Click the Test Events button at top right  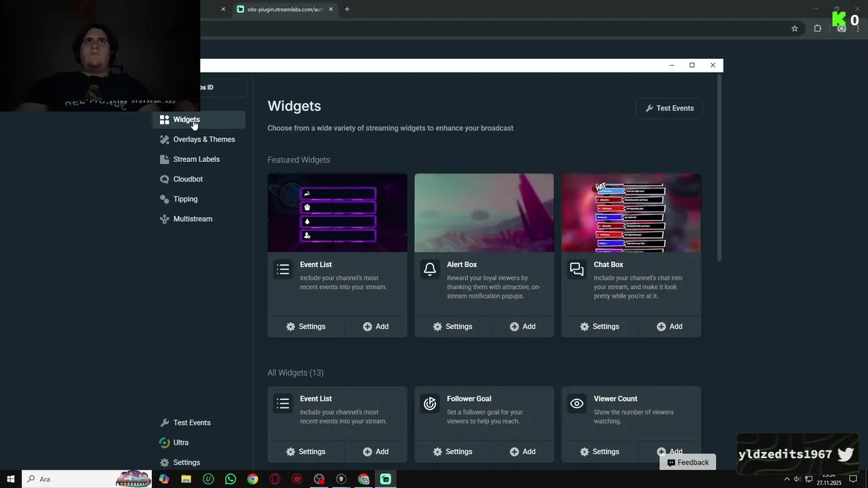pyautogui.click(x=669, y=108)
